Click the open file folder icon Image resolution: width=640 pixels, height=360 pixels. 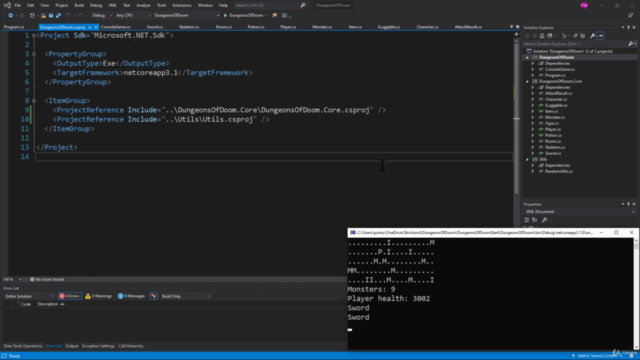[x=43, y=16]
